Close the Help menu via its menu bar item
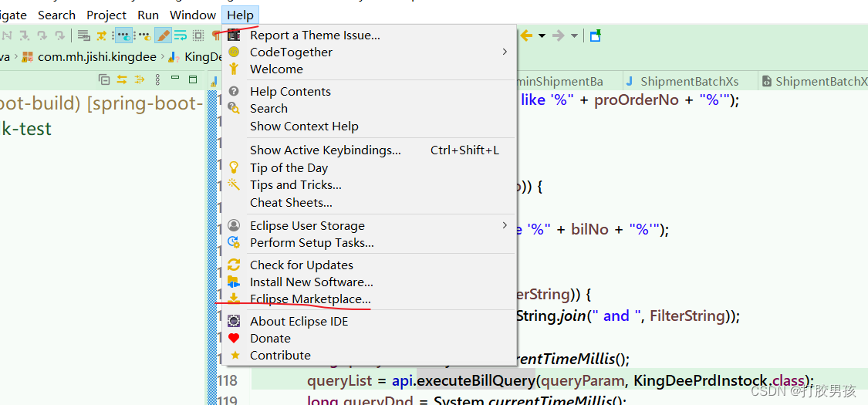 click(x=240, y=15)
